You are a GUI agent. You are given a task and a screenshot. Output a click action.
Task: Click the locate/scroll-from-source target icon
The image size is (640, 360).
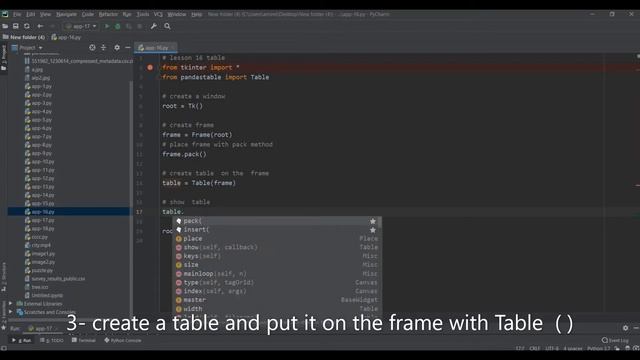click(92, 48)
